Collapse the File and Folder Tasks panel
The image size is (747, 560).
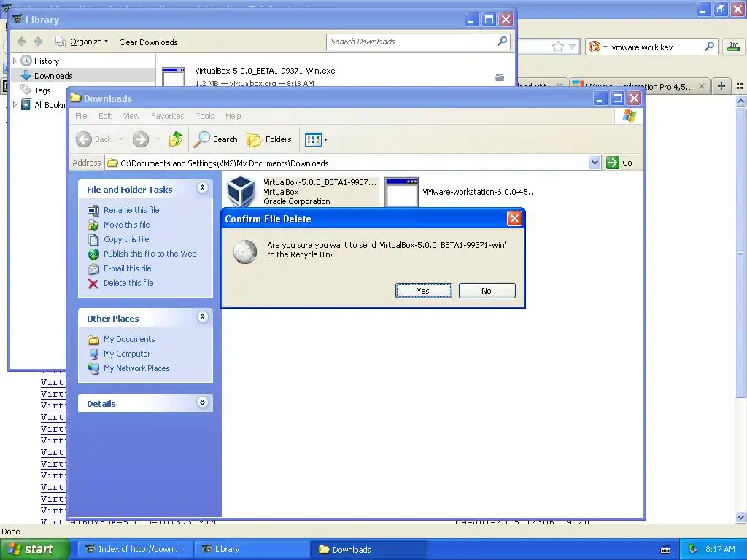coord(203,188)
